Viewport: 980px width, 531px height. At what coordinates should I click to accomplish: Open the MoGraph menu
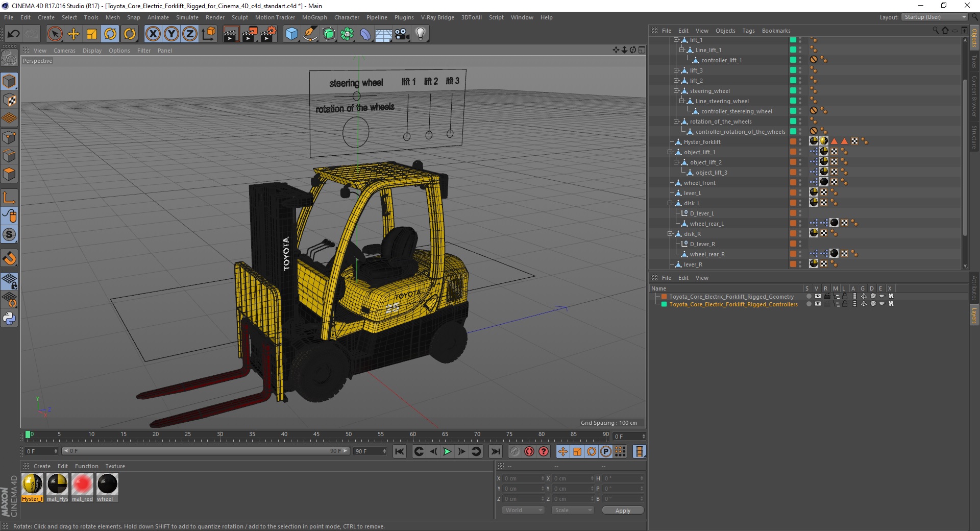(x=314, y=17)
